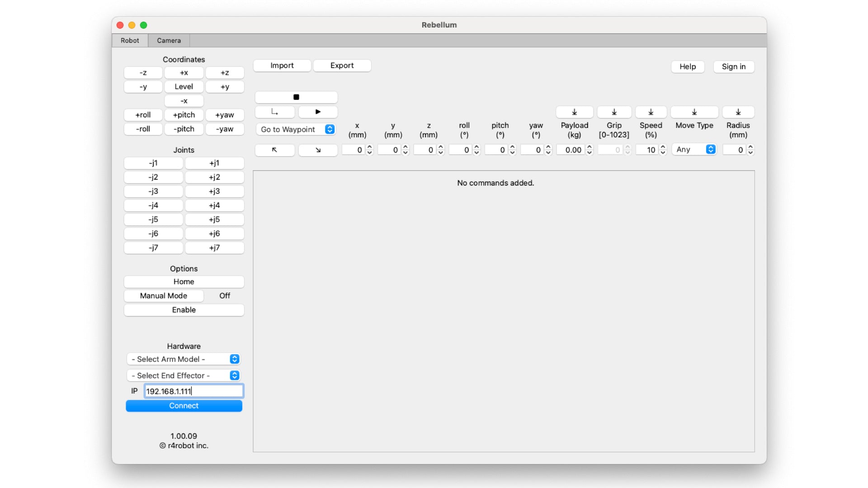Viewport: 868px width, 488px height.
Task: Toggle Manual Mode button
Action: tap(163, 296)
